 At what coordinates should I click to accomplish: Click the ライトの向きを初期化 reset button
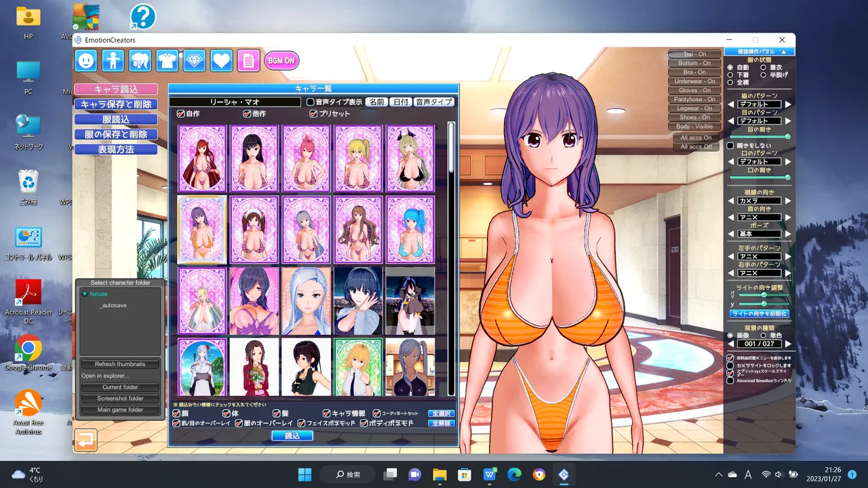click(759, 314)
